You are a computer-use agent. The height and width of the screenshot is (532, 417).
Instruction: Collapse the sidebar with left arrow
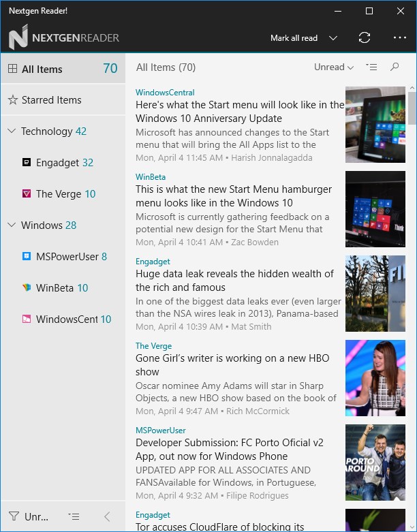point(107,516)
